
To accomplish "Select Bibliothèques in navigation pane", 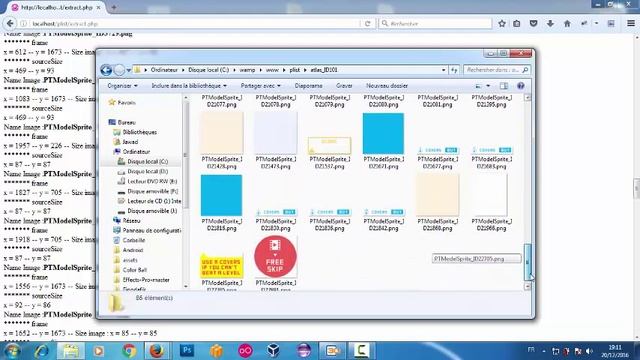I will tap(135, 132).
